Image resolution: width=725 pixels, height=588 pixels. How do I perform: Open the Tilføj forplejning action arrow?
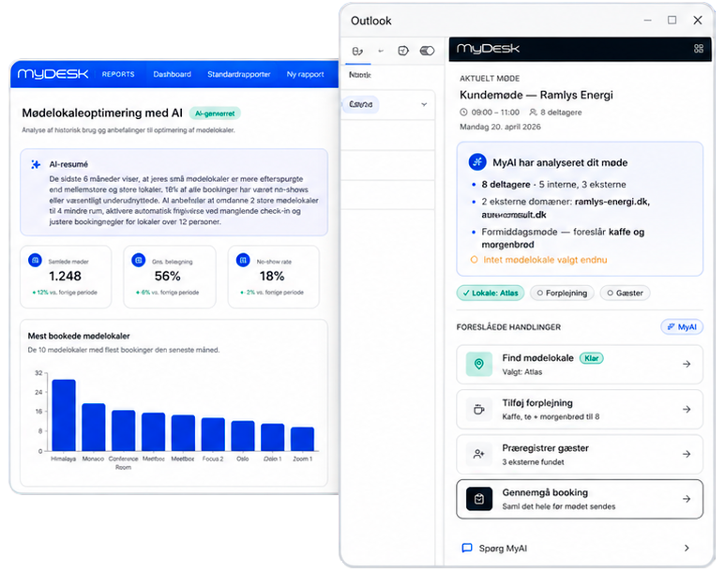coord(687,409)
